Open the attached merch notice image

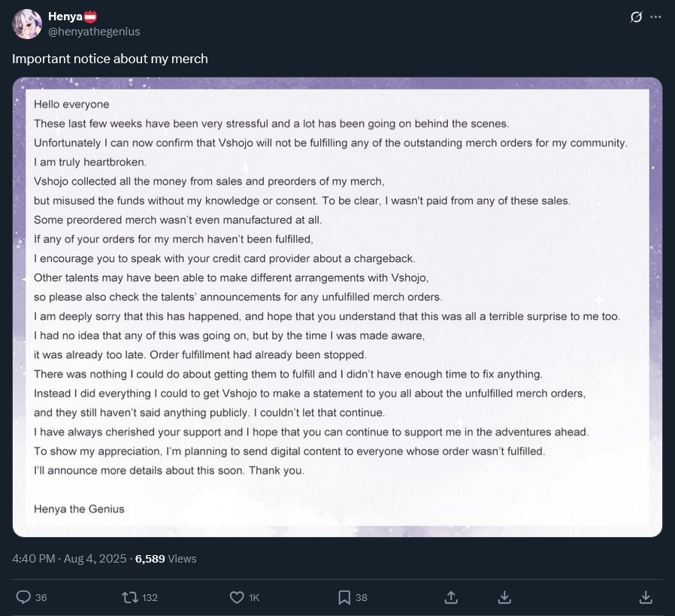click(337, 307)
